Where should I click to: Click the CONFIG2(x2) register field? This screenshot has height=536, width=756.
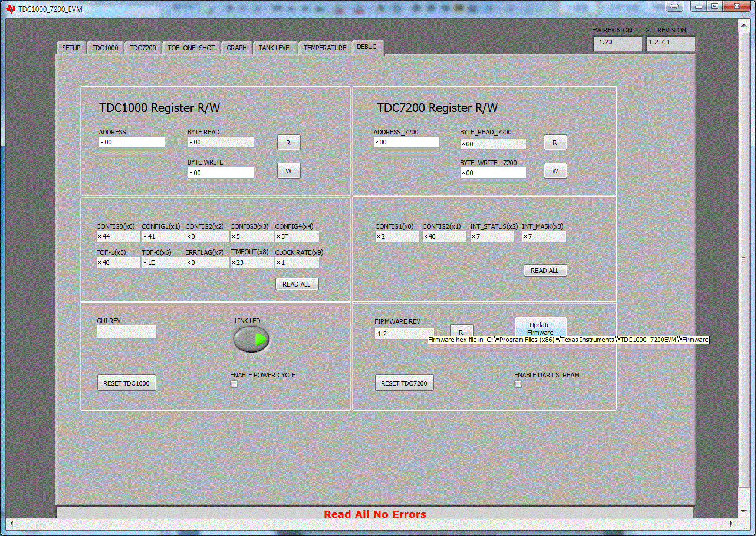coord(207,236)
